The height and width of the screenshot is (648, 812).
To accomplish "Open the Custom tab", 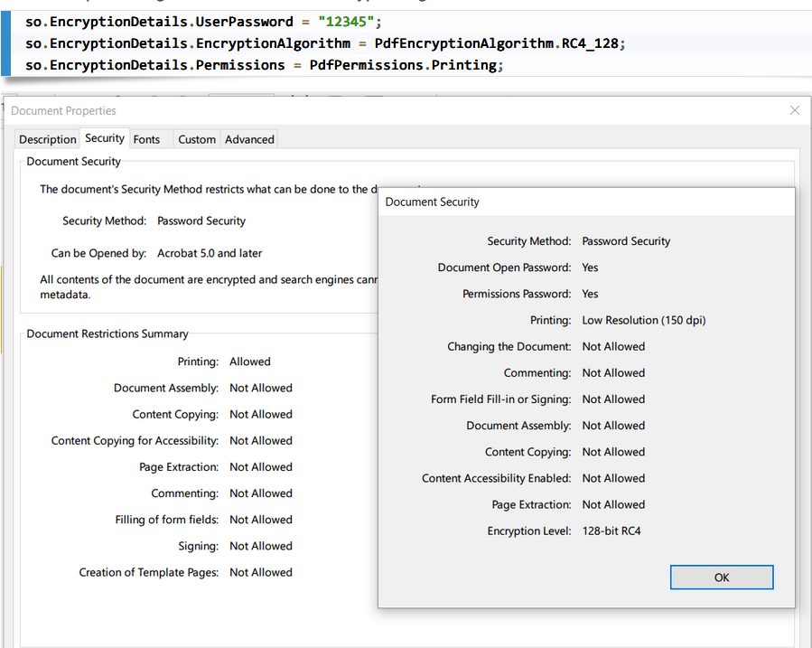I will point(197,139).
